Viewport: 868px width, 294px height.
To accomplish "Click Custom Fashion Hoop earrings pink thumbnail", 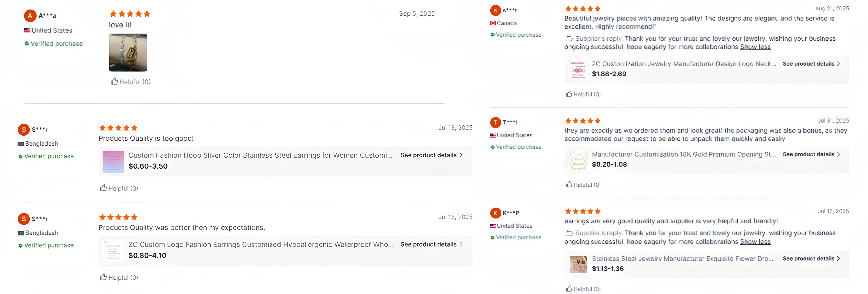I will point(113,162).
